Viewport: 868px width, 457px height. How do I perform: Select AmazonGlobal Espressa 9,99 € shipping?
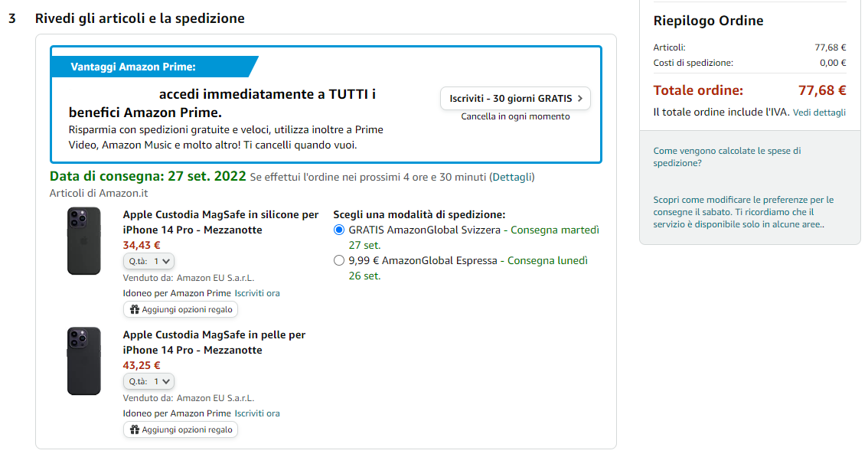click(339, 260)
